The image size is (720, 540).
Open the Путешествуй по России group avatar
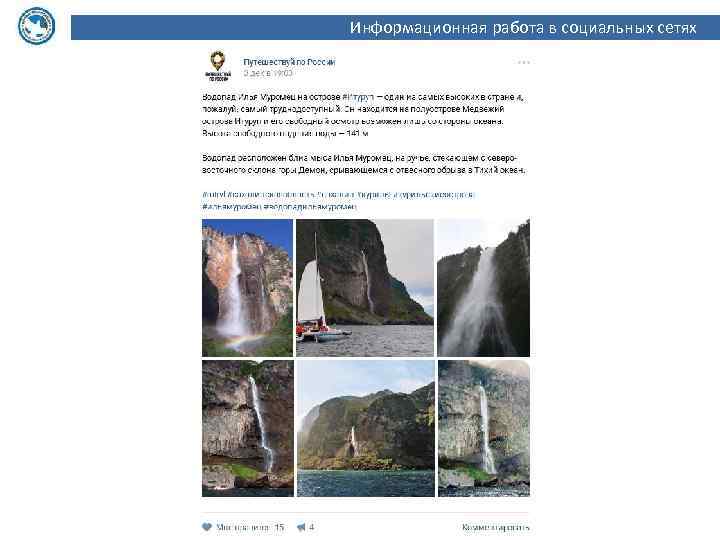(218, 66)
